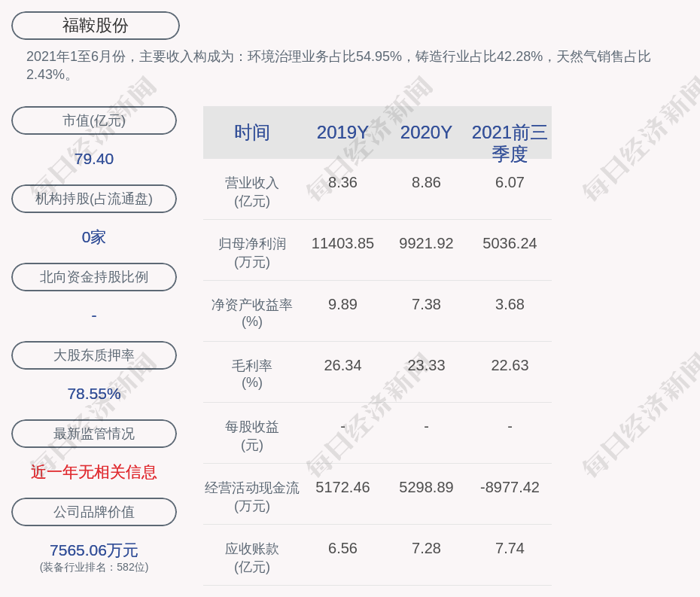Click net profit value 11403.85
Image resolution: width=700 pixels, height=597 pixels.
pos(342,243)
